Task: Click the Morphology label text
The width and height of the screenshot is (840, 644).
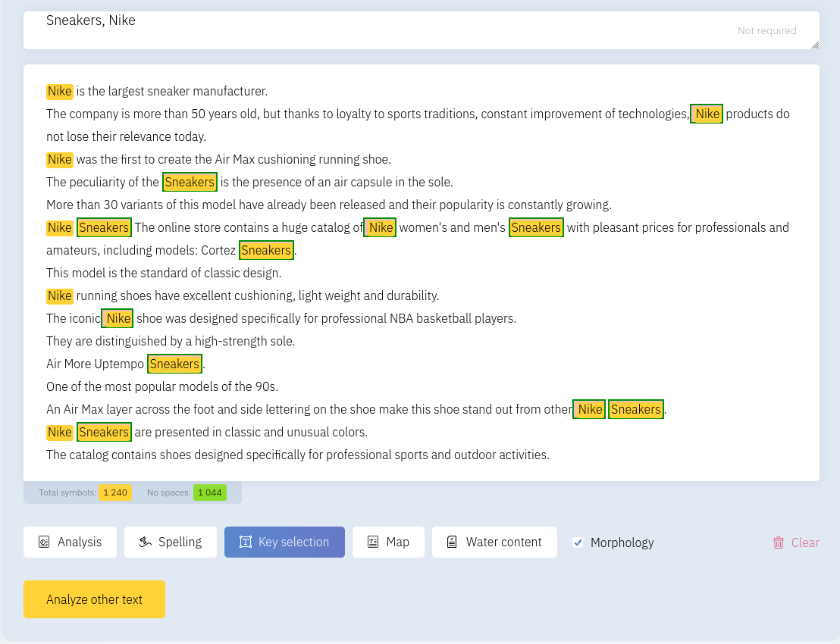Action: [x=622, y=542]
